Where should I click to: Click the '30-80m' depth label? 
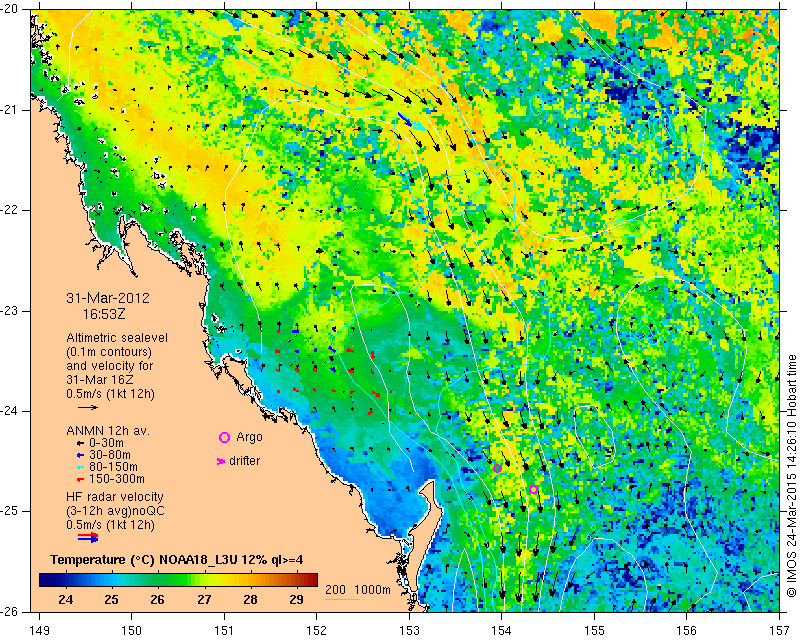click(x=110, y=455)
